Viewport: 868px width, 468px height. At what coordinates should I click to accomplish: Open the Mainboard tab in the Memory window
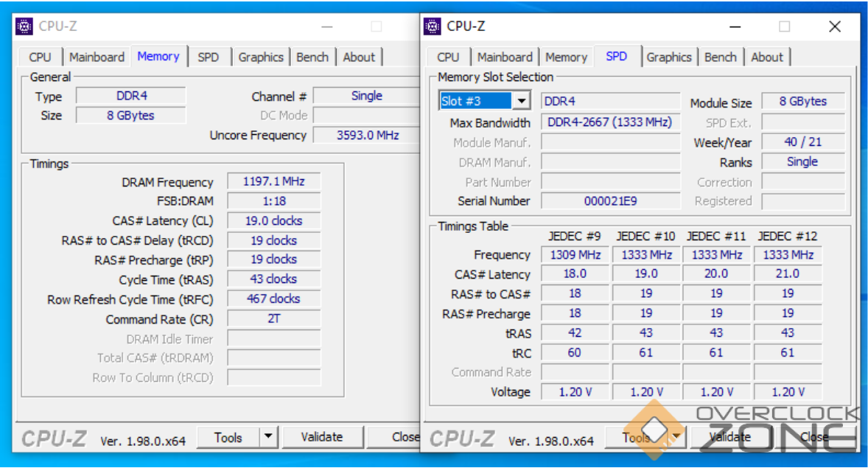pyautogui.click(x=97, y=57)
